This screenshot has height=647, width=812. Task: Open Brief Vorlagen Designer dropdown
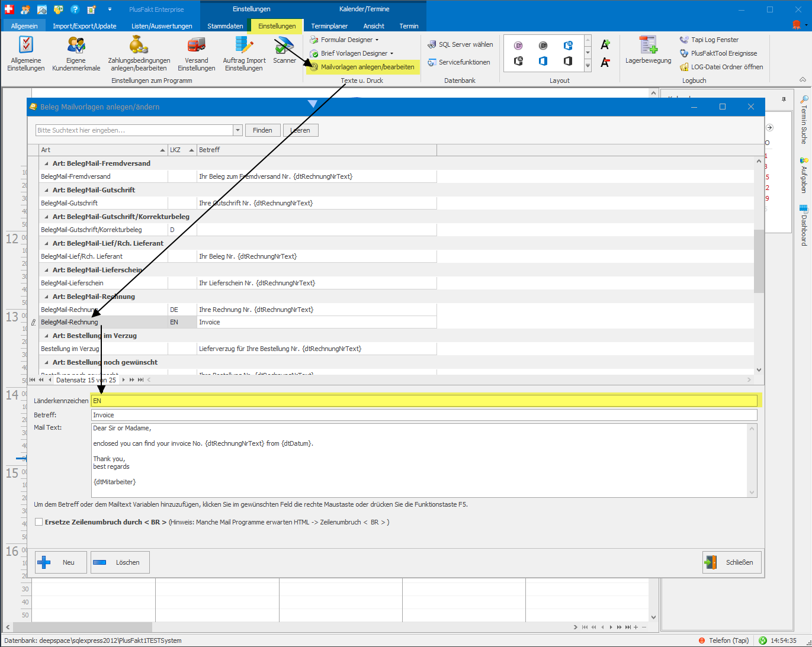point(351,53)
